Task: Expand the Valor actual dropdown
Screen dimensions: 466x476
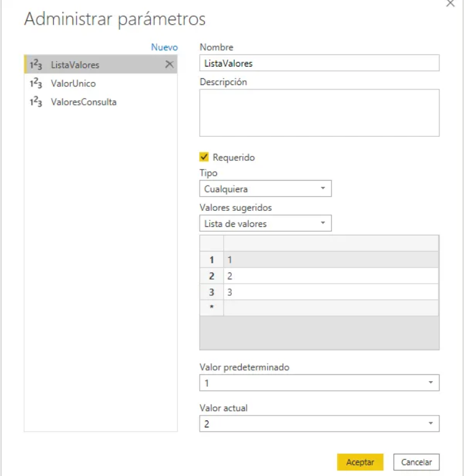Action: (x=319, y=424)
